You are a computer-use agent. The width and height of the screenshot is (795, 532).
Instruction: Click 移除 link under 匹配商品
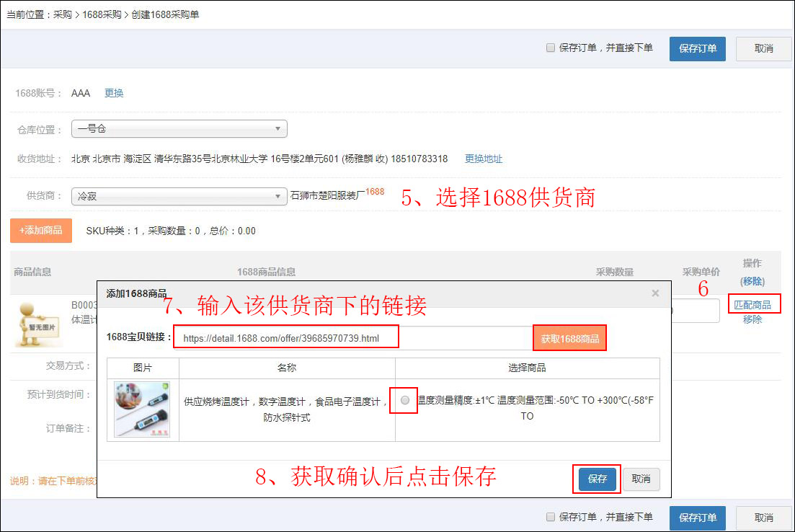point(752,319)
